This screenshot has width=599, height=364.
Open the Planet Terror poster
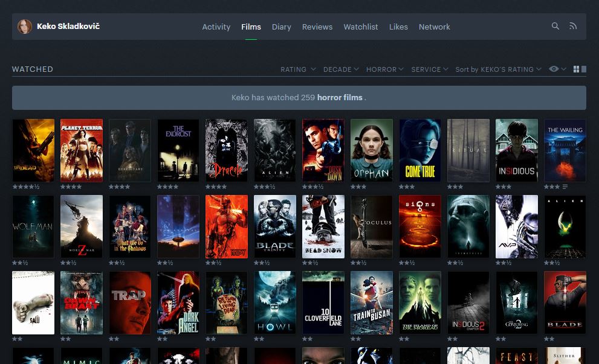point(82,150)
